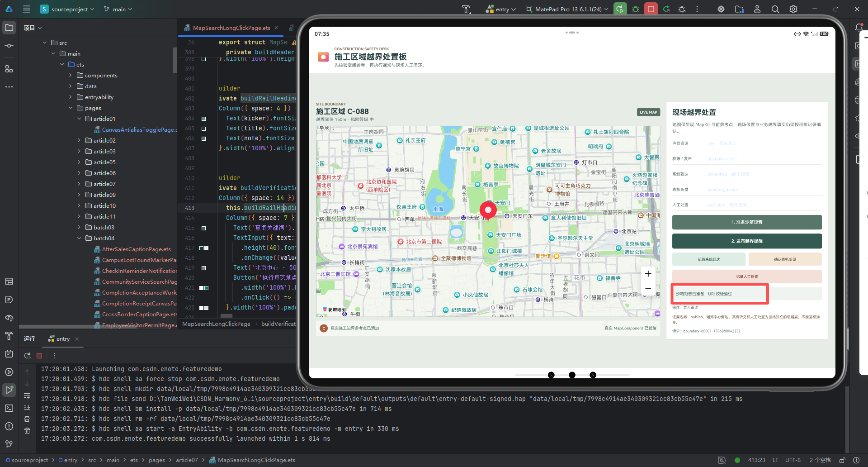
Task: Open the user account icon
Action: click(757, 9)
